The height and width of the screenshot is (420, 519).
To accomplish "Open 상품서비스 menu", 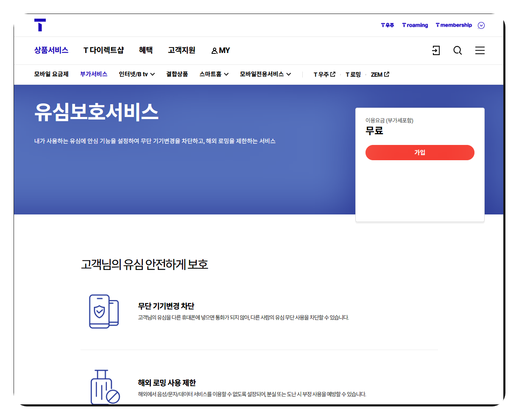I will [x=51, y=50].
